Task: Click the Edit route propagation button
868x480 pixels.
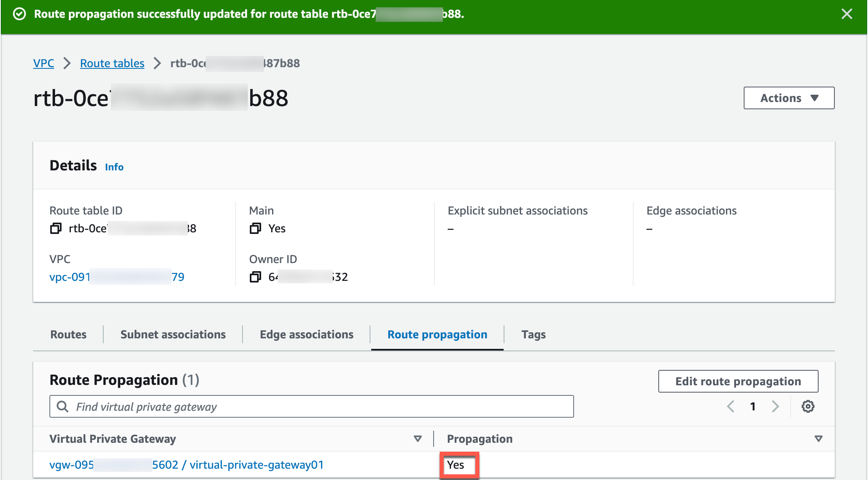Action: coord(738,381)
